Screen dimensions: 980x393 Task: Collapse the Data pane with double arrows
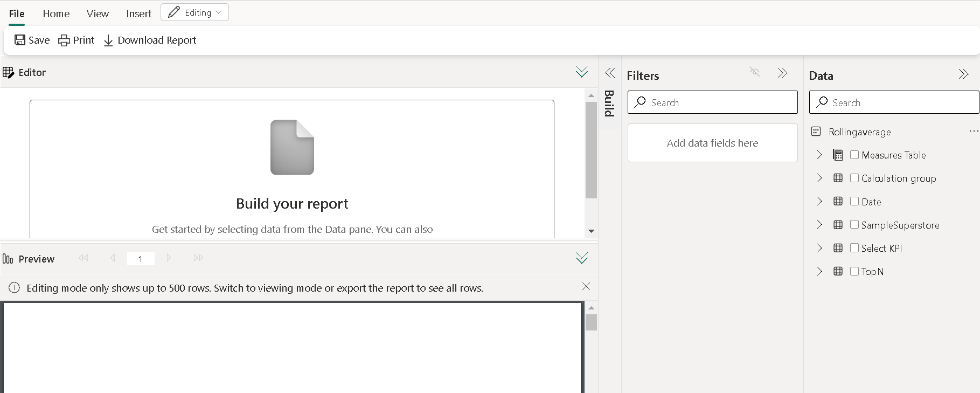(963, 74)
